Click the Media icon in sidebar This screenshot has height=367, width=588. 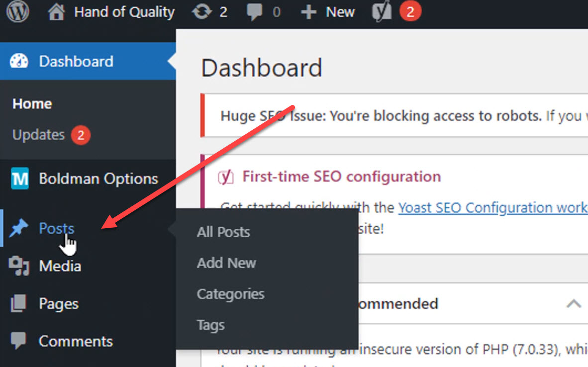(x=19, y=266)
